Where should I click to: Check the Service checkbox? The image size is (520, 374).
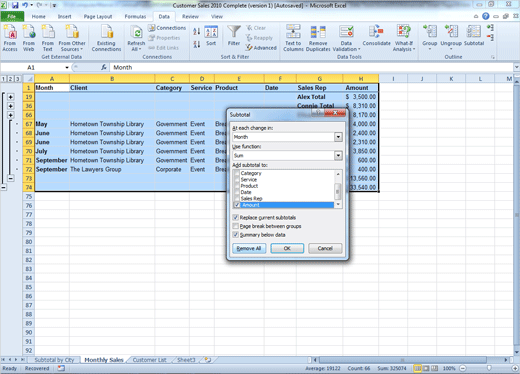[x=237, y=180]
